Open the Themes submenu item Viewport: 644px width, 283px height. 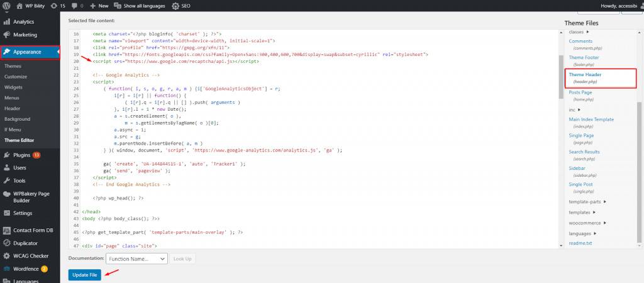coord(13,66)
